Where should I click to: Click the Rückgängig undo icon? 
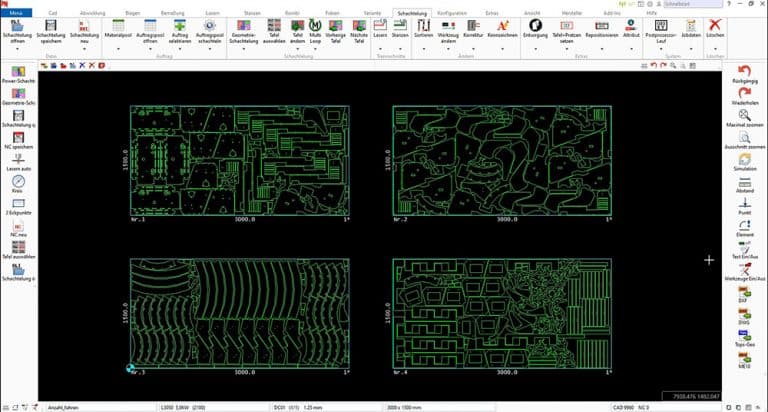tap(743, 72)
